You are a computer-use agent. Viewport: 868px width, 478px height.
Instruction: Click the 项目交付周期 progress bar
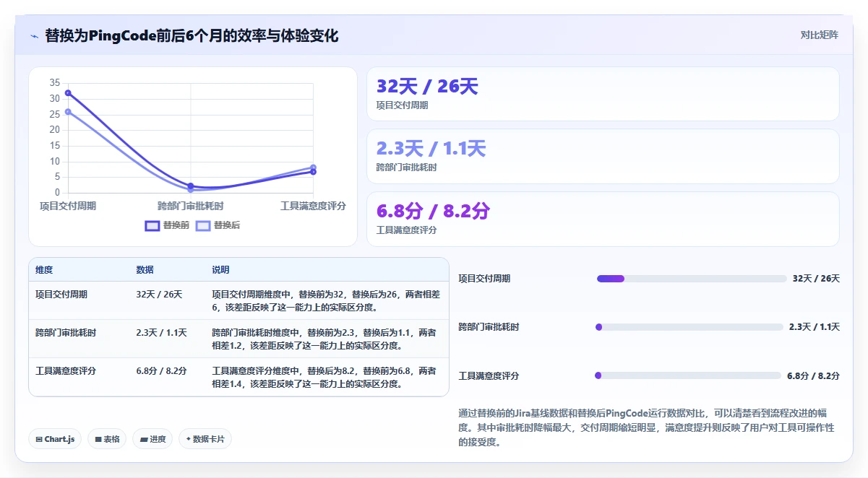[x=692, y=279]
